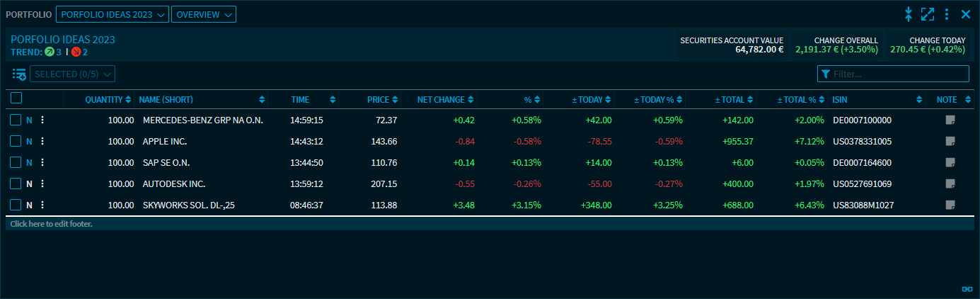Click the link icon in bottom-right corner
The height and width of the screenshot is (299, 980).
(x=967, y=288)
